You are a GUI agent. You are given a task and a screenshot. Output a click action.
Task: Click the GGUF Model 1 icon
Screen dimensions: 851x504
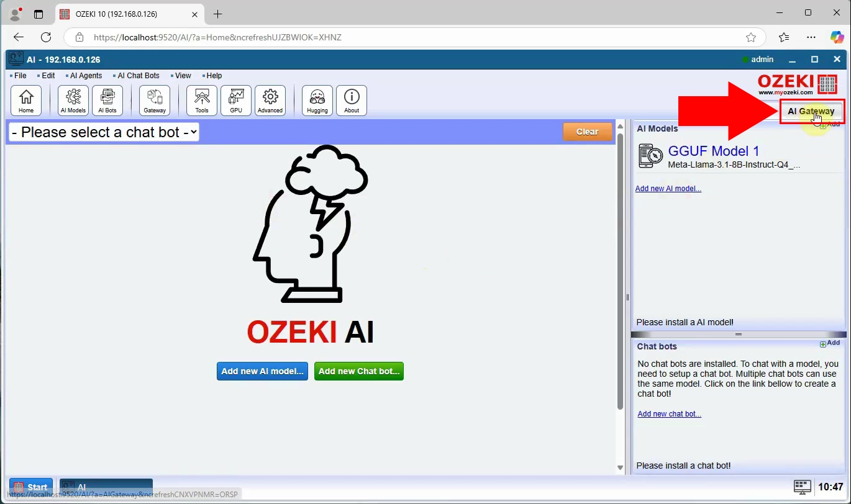pos(651,156)
